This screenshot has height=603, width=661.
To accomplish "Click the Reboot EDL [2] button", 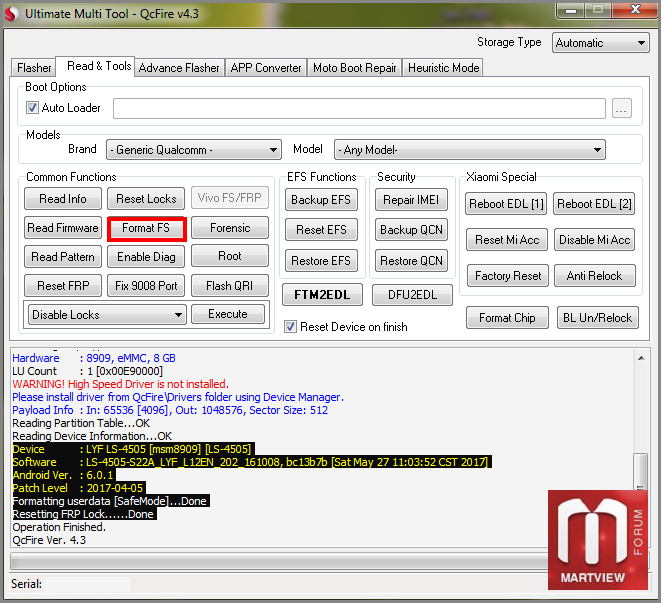I will coord(594,204).
